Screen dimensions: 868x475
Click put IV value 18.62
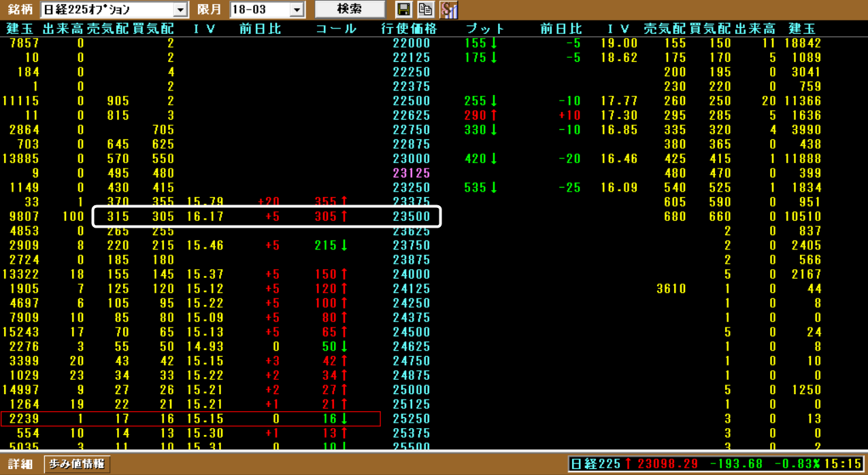click(619, 58)
